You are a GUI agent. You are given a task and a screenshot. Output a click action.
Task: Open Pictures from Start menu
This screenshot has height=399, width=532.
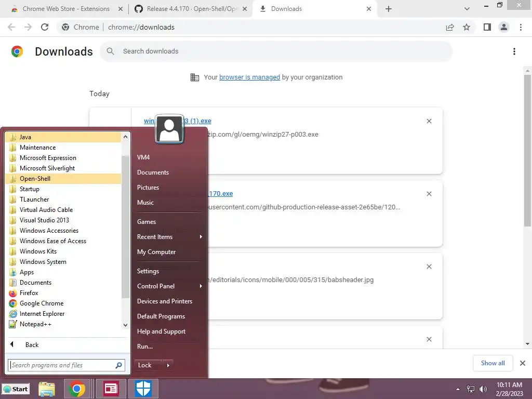pyautogui.click(x=148, y=187)
